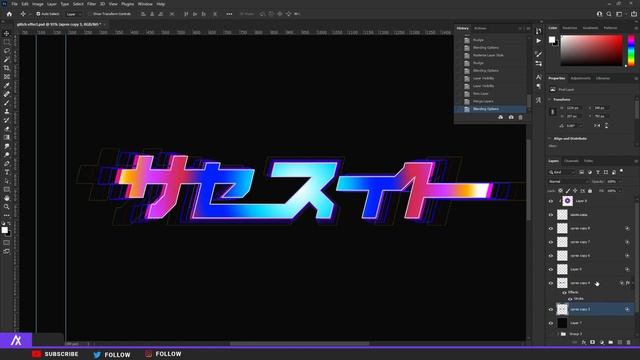This screenshot has height=360, width=640.
Task: Create new group folder icon in Layers
Action: click(x=611, y=342)
